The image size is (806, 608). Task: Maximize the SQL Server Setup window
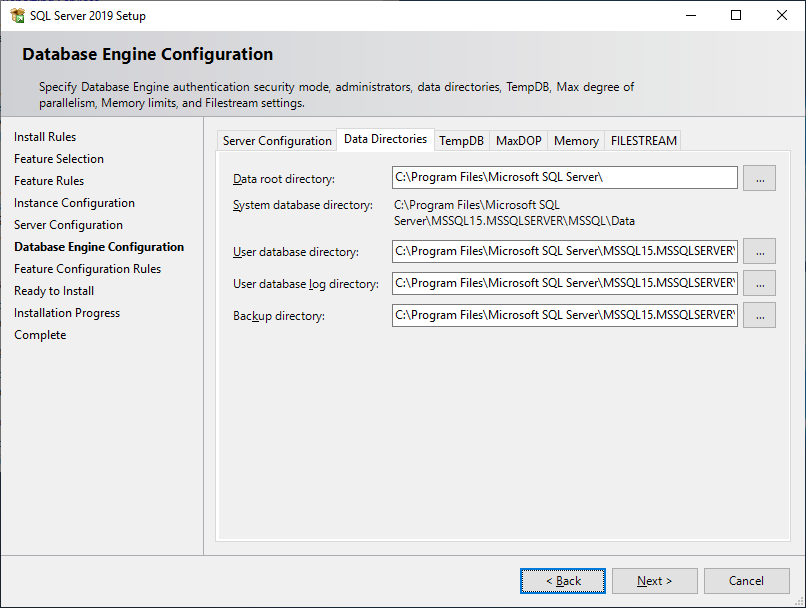pos(736,15)
